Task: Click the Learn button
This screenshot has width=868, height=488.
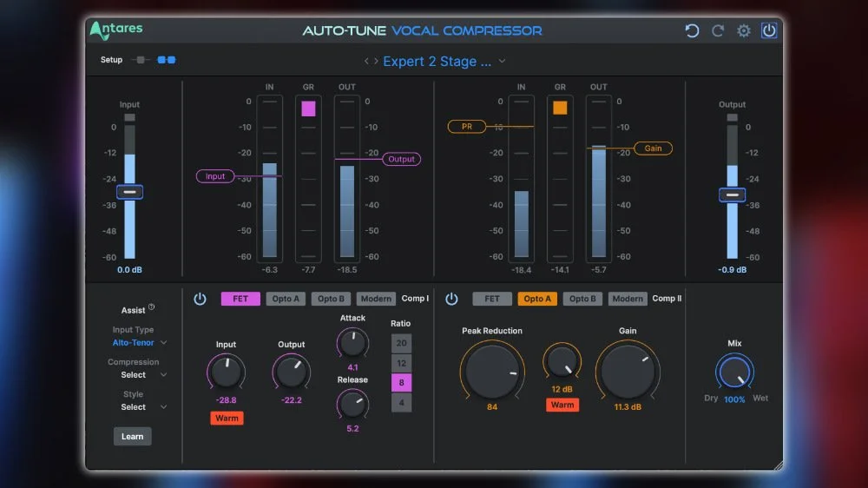Action: pos(132,437)
